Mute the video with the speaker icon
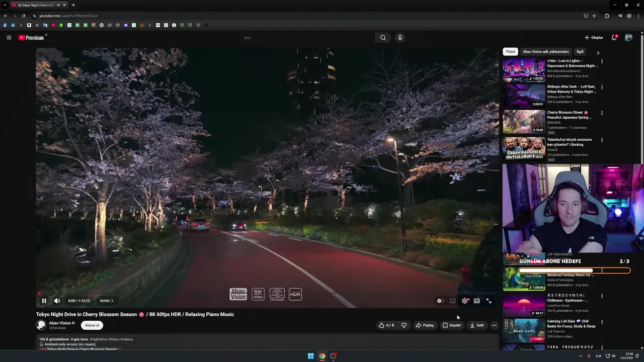The width and height of the screenshot is (644, 362). point(57,301)
